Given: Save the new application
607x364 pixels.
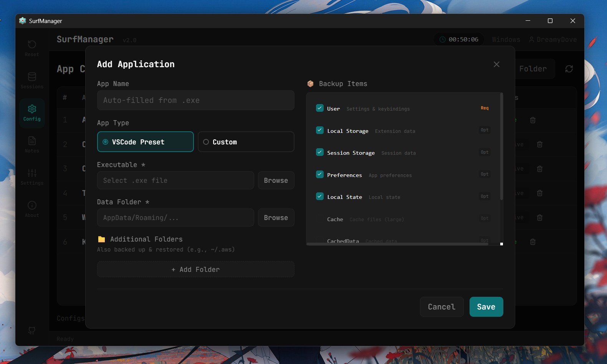Looking at the screenshot, I should pyautogui.click(x=486, y=307).
